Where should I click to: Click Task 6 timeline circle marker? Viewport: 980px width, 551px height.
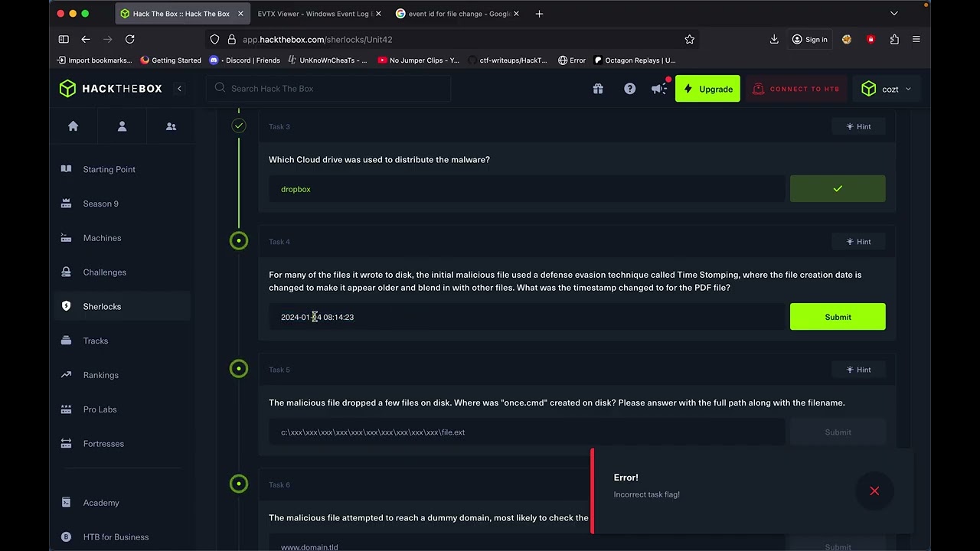click(x=239, y=484)
